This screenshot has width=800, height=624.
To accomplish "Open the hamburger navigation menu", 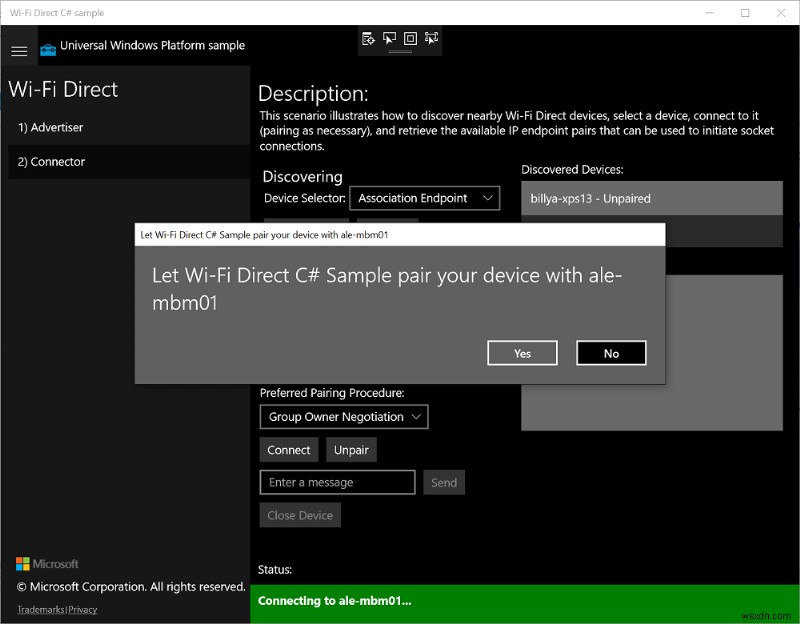I will pos(19,51).
